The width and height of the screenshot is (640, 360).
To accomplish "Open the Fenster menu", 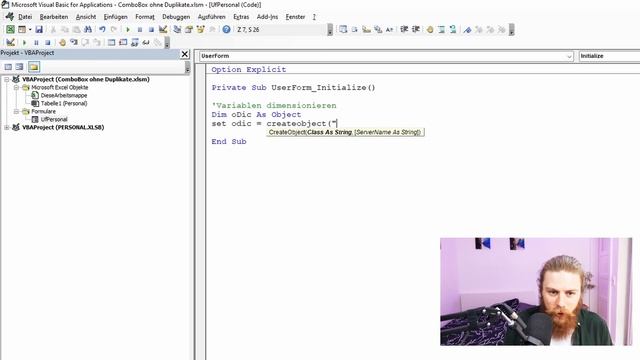I will tap(295, 17).
